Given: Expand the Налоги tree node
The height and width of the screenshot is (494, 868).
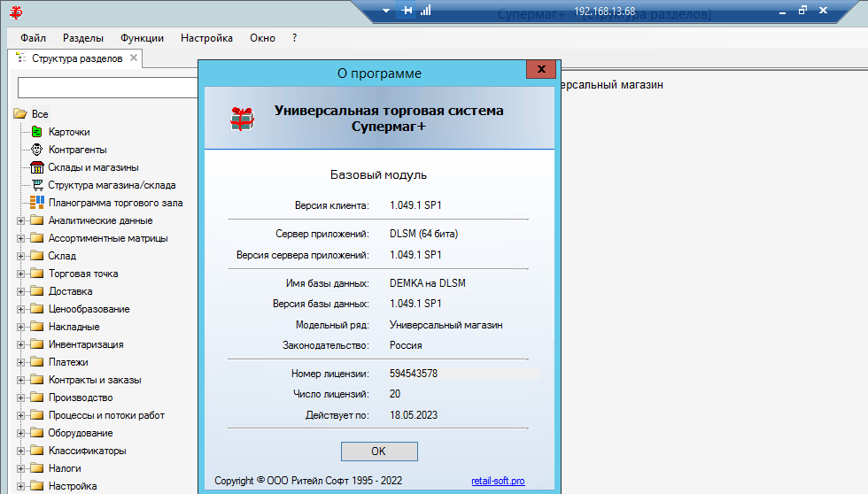Looking at the screenshot, I should click(20, 468).
